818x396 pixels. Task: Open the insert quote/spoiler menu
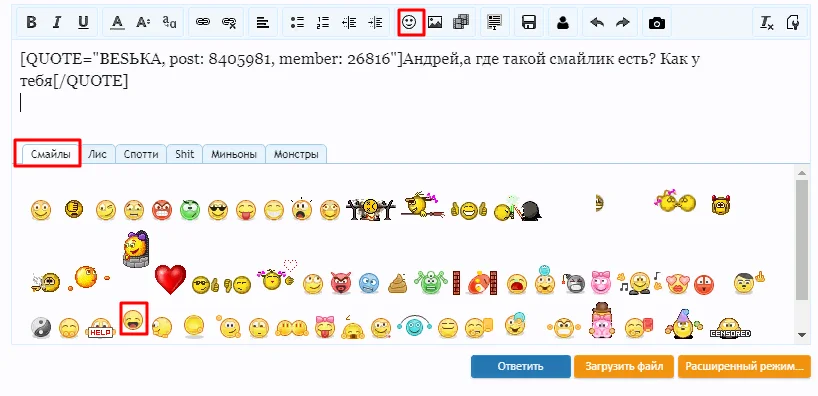click(x=495, y=22)
